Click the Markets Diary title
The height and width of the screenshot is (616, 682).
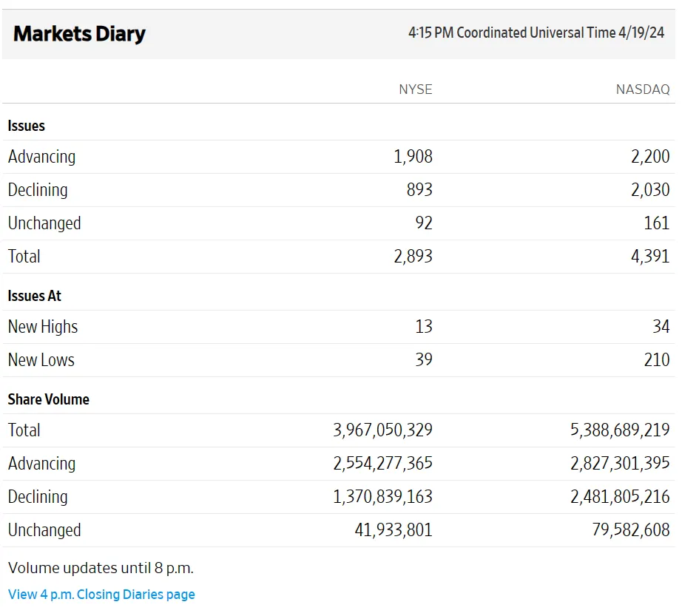tap(78, 33)
